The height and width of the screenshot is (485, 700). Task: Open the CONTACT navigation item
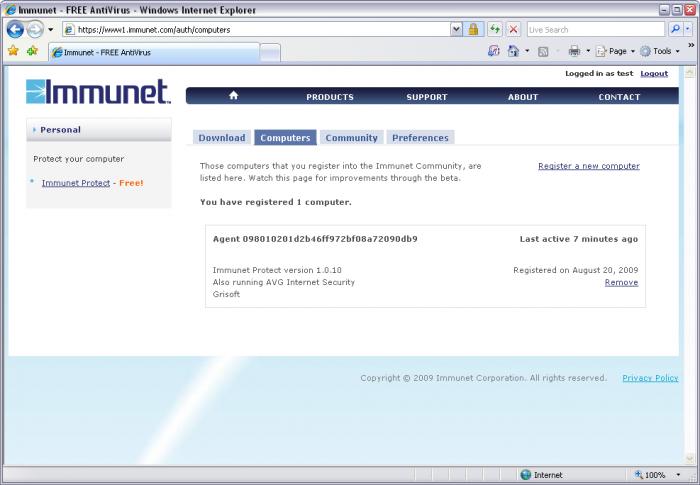[619, 97]
